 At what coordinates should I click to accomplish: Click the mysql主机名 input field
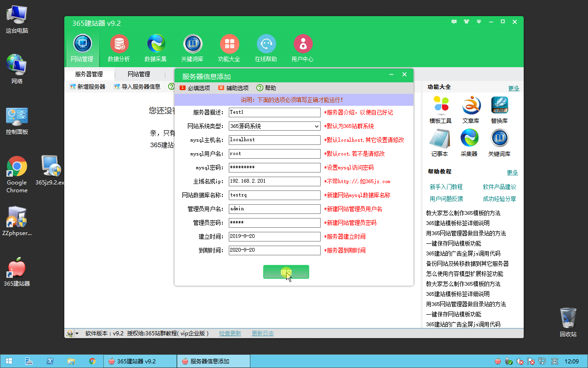click(x=274, y=140)
